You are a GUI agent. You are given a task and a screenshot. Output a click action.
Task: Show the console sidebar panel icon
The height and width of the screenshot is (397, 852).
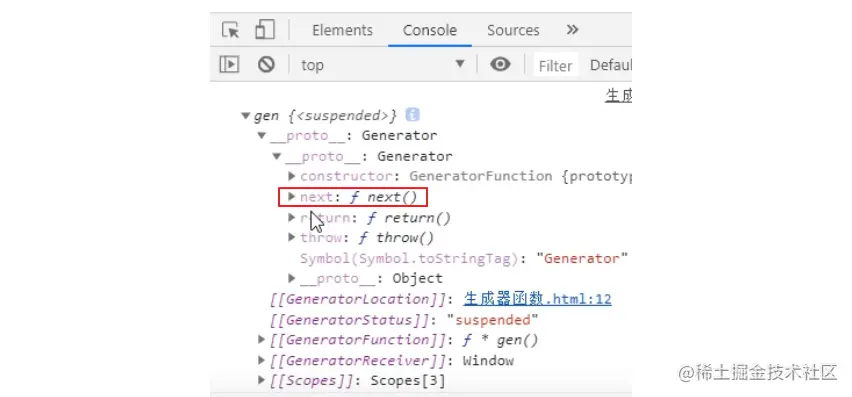pos(229,65)
